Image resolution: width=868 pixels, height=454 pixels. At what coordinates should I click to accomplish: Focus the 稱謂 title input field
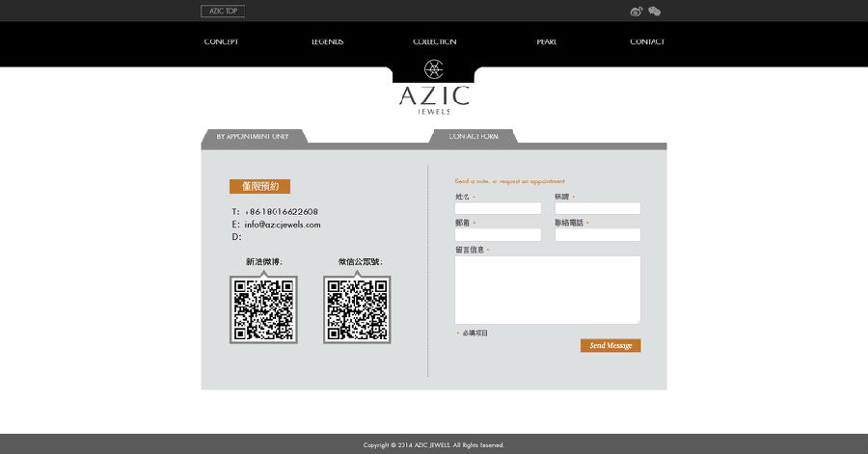pyautogui.click(x=598, y=208)
